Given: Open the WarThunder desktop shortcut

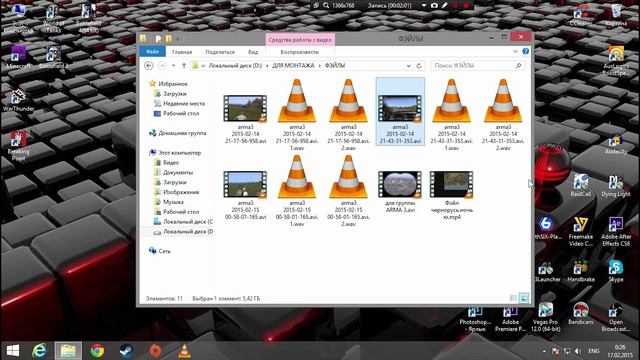Looking at the screenshot, I should [x=18, y=100].
